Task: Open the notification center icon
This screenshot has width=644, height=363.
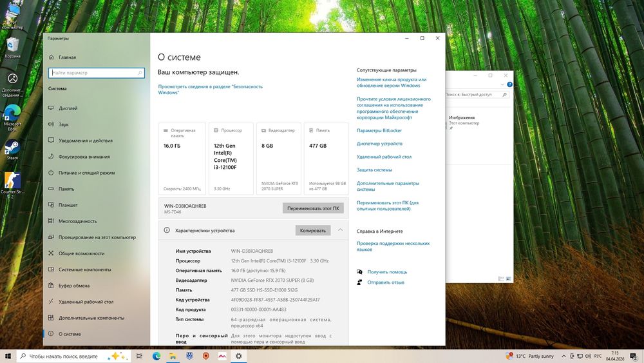Action: pos(634,356)
